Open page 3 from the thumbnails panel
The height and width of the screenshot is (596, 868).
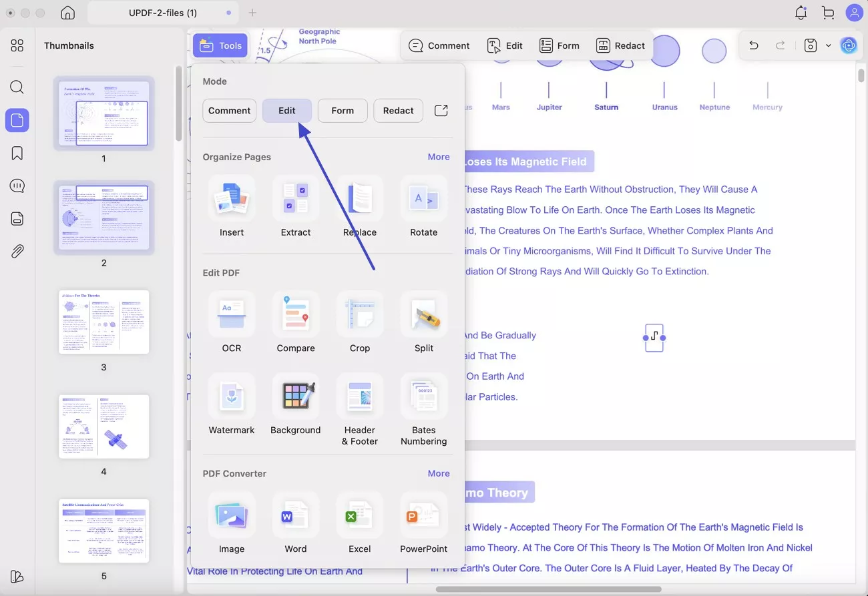[103, 322]
